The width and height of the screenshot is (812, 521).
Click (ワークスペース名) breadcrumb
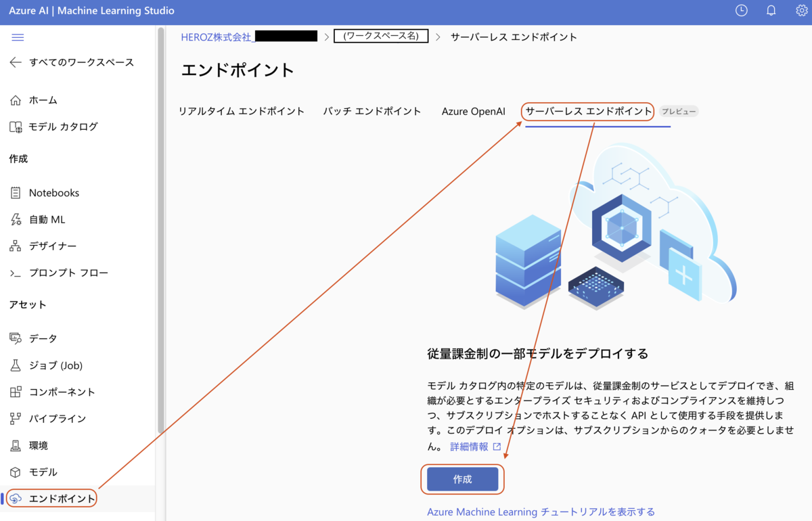tap(381, 37)
